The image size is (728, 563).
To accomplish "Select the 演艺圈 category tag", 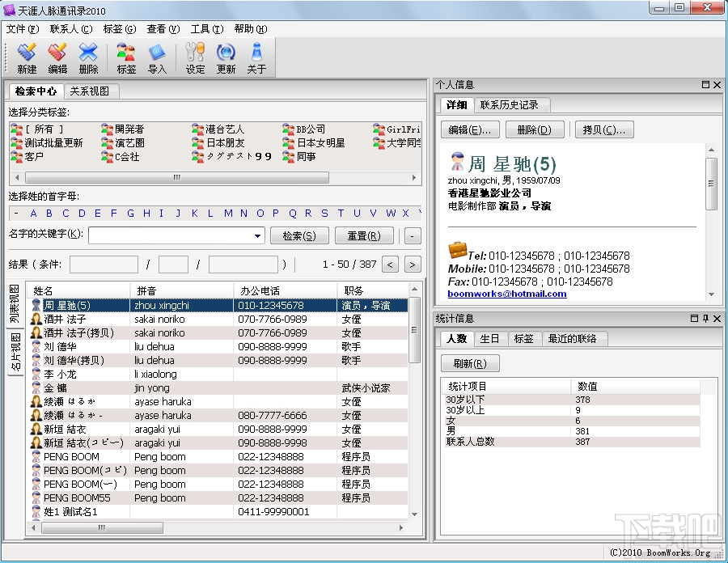I will [x=123, y=143].
